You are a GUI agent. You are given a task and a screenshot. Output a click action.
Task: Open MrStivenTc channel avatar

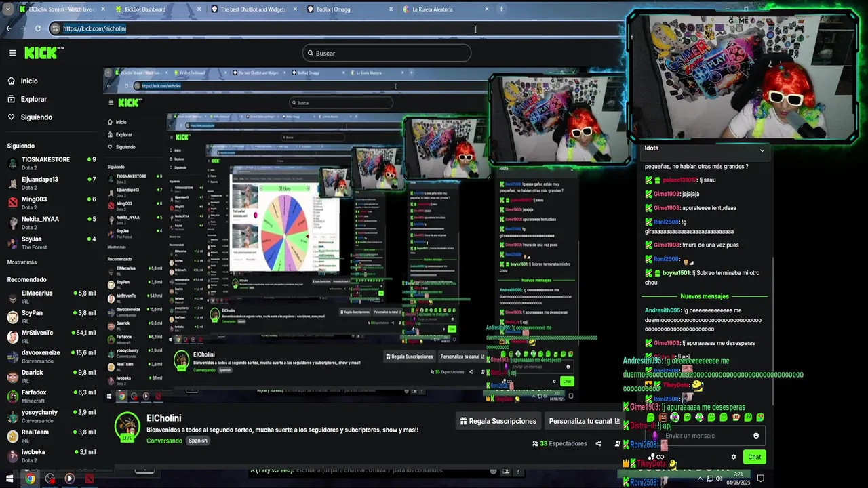tap(12, 337)
